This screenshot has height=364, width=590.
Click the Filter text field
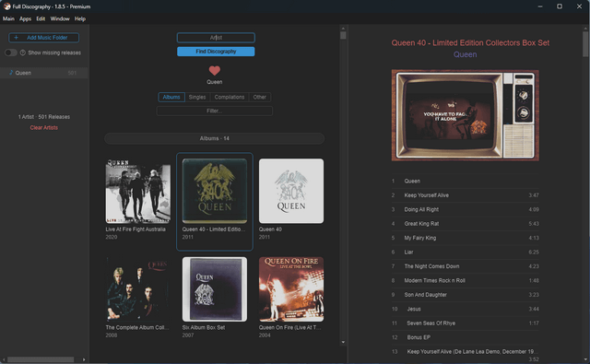pyautogui.click(x=215, y=111)
